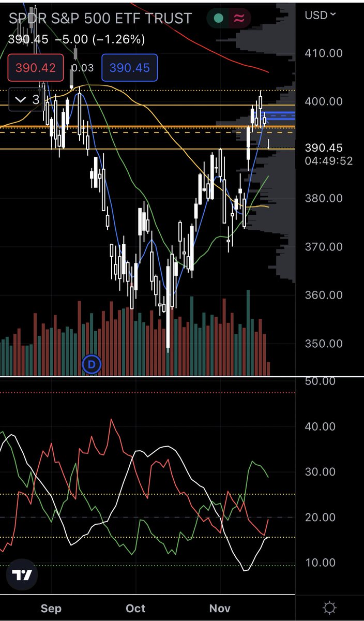The width and height of the screenshot is (364, 621).
Task: Click the 0.03 spread value
Action: pyautogui.click(x=83, y=68)
